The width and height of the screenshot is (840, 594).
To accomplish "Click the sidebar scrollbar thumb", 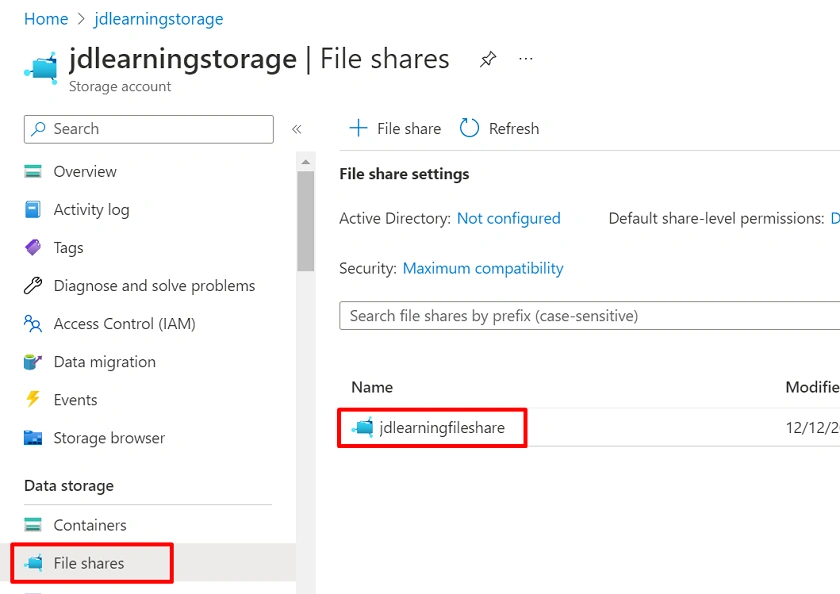I will (x=306, y=221).
